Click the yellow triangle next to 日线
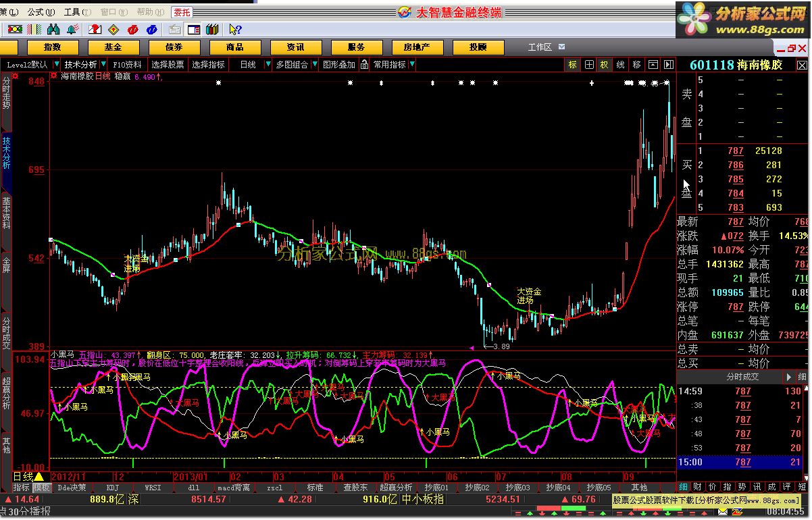 pyautogui.click(x=39, y=477)
